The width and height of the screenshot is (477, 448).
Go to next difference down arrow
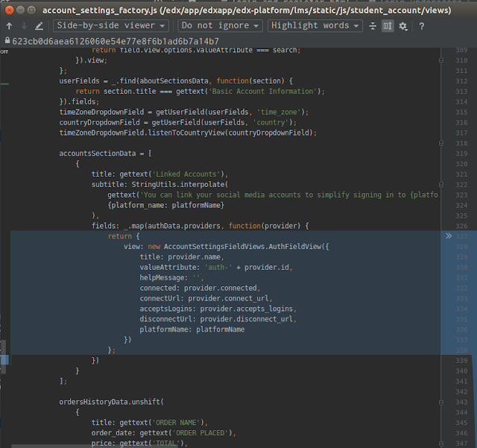pyautogui.click(x=24, y=26)
